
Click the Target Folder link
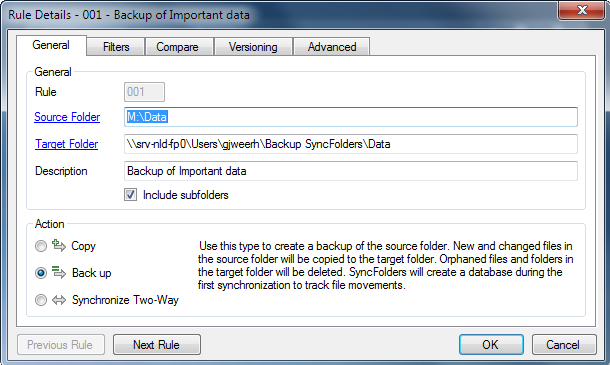coord(67,144)
